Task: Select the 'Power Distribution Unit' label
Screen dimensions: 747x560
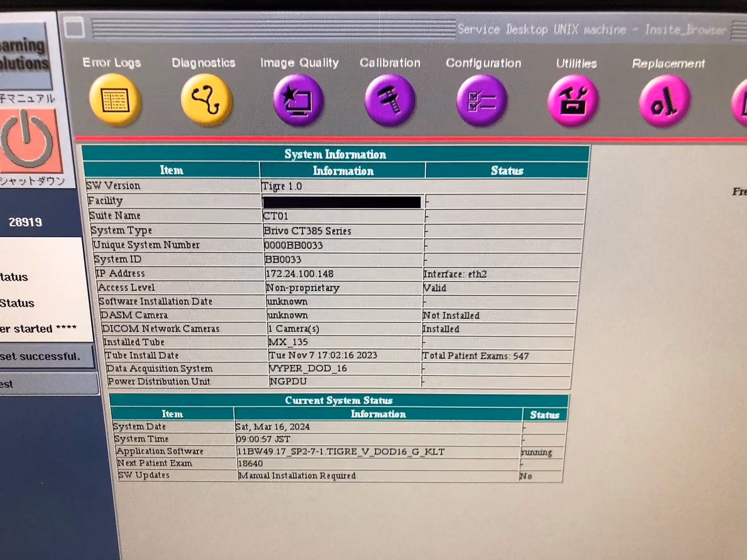Action: 159,381
